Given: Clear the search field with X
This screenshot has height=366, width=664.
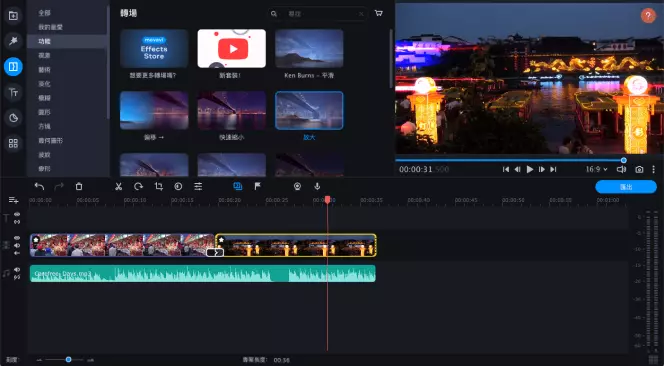Looking at the screenshot, I should click(x=361, y=14).
